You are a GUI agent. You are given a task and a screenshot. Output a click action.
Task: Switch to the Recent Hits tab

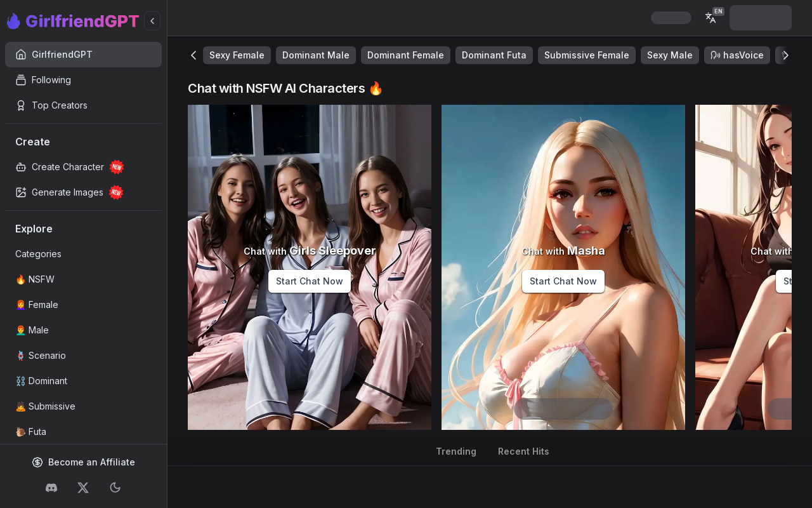523,451
